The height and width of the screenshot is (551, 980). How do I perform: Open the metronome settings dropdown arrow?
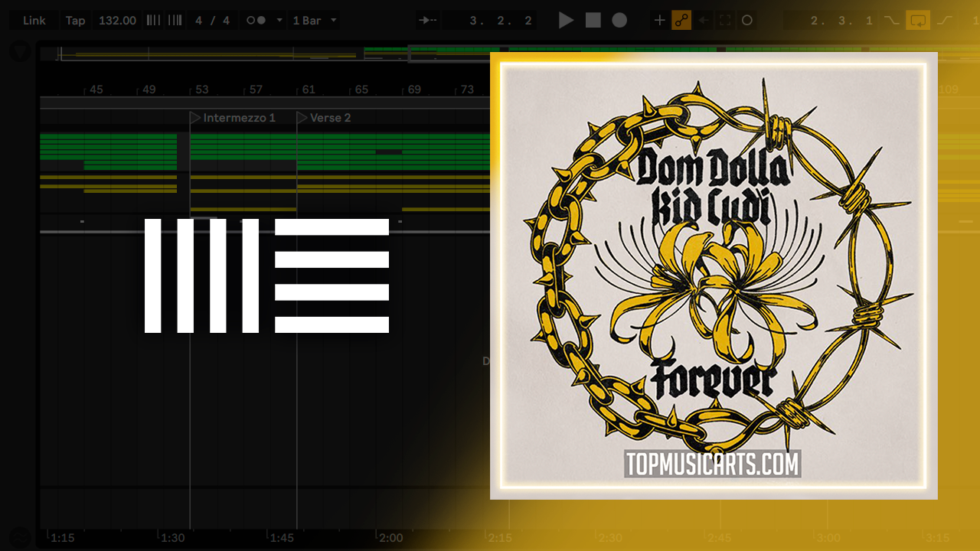pos(279,21)
